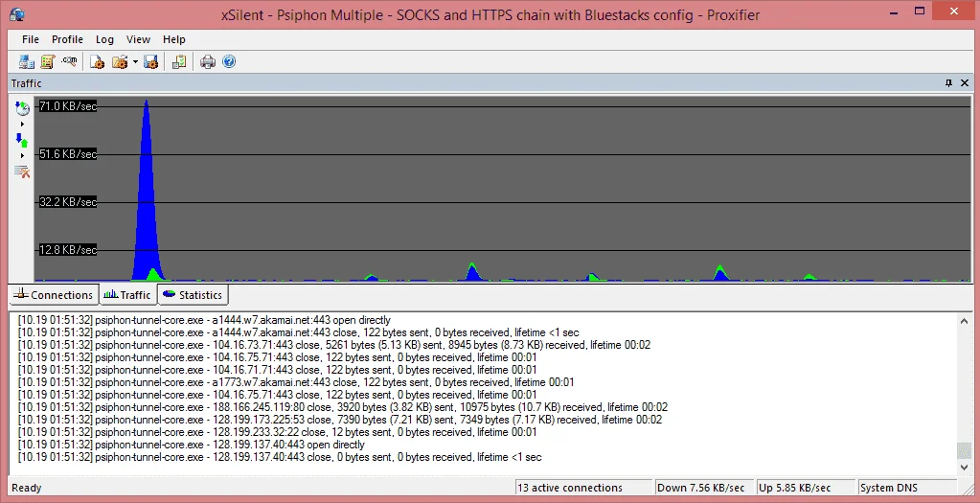Screen dimensions: 980x503
Task: Click the Print toolbar icon
Action: tap(208, 61)
